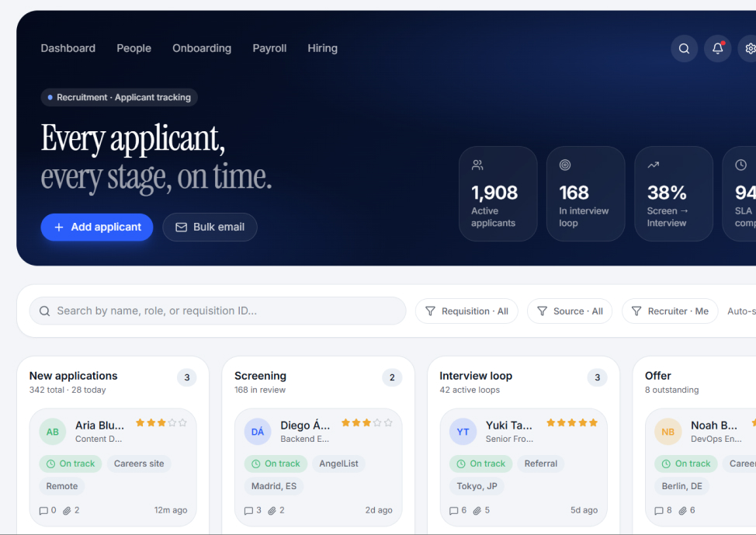Viewport: 756px width, 535px height.
Task: Click the trend arrow icon on 38% card
Action: [x=654, y=165]
